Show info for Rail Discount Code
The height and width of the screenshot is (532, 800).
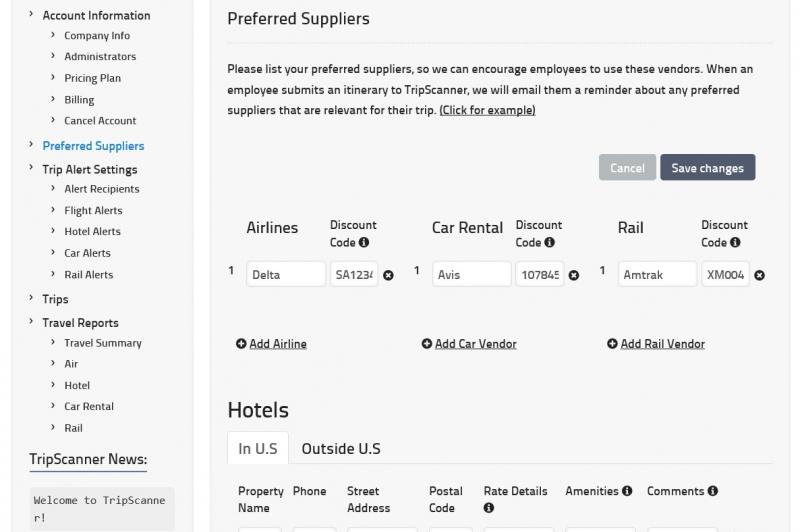pos(735,242)
